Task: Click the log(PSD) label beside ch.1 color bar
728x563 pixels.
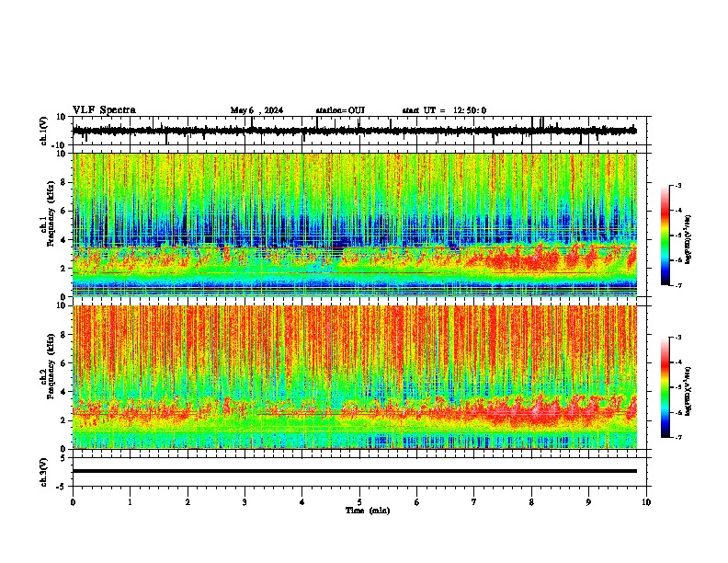Action: [x=688, y=239]
